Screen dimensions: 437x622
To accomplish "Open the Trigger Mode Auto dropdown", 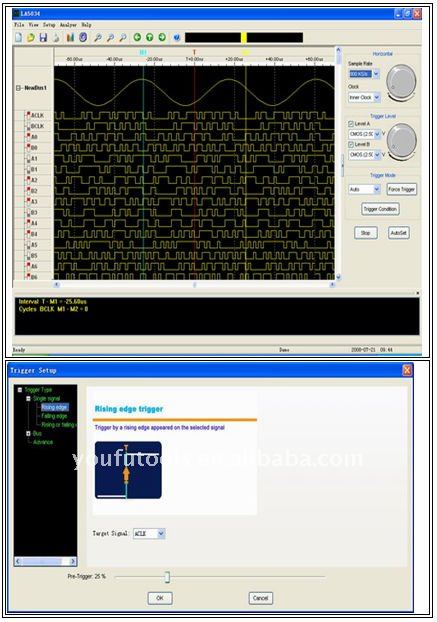I will pos(377,189).
